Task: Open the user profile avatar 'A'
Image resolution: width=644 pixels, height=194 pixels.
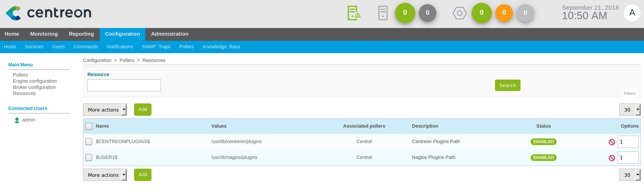Action: [x=632, y=13]
